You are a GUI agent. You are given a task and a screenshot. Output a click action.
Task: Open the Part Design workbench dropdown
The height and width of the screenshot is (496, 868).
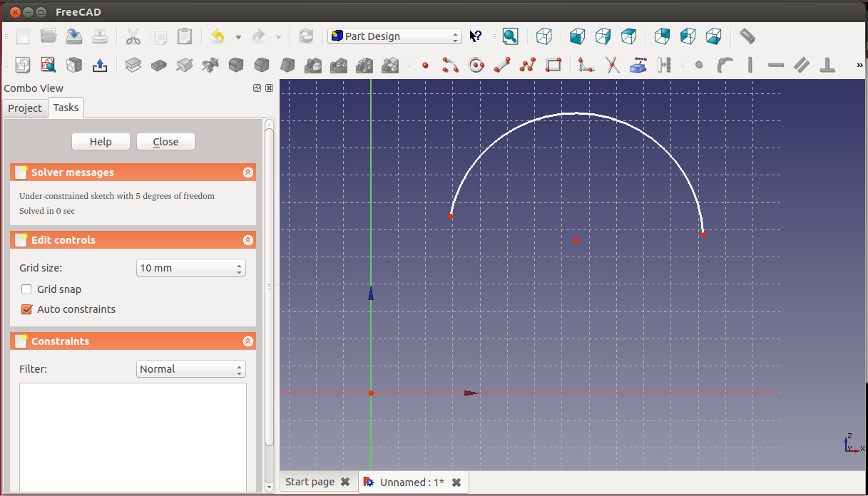coord(394,36)
